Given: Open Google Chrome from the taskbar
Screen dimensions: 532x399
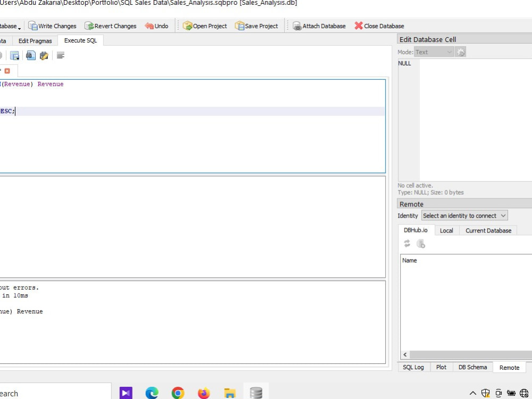Looking at the screenshot, I should 178,393.
